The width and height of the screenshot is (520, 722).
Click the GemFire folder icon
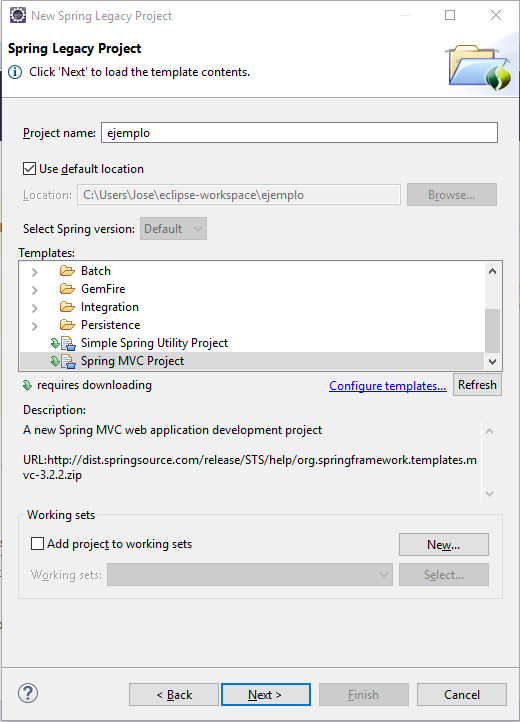click(67, 289)
